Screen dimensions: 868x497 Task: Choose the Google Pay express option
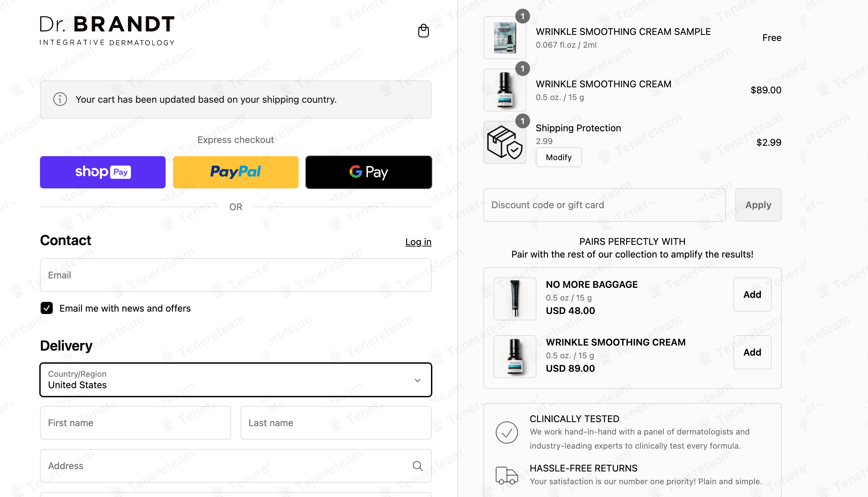click(x=369, y=172)
